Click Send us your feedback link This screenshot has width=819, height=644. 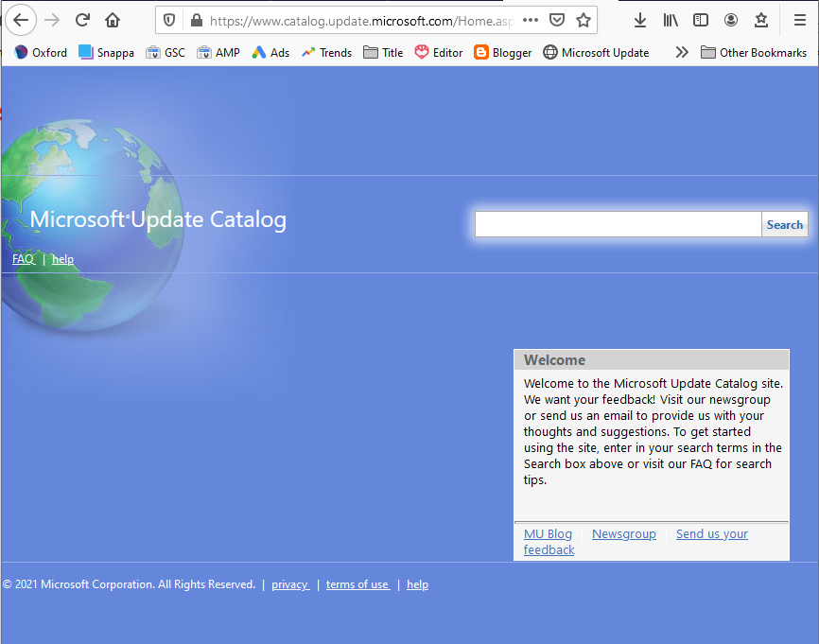point(636,542)
